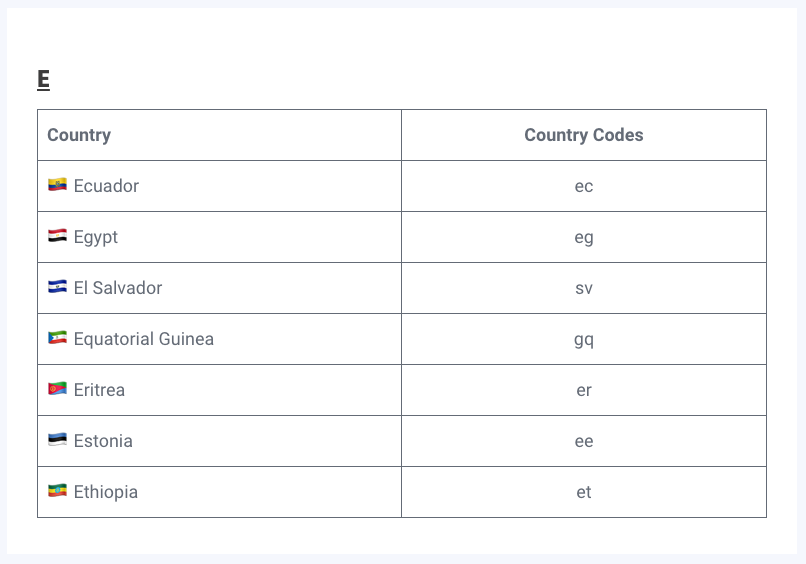Click the 'ec' country code cell

point(583,186)
